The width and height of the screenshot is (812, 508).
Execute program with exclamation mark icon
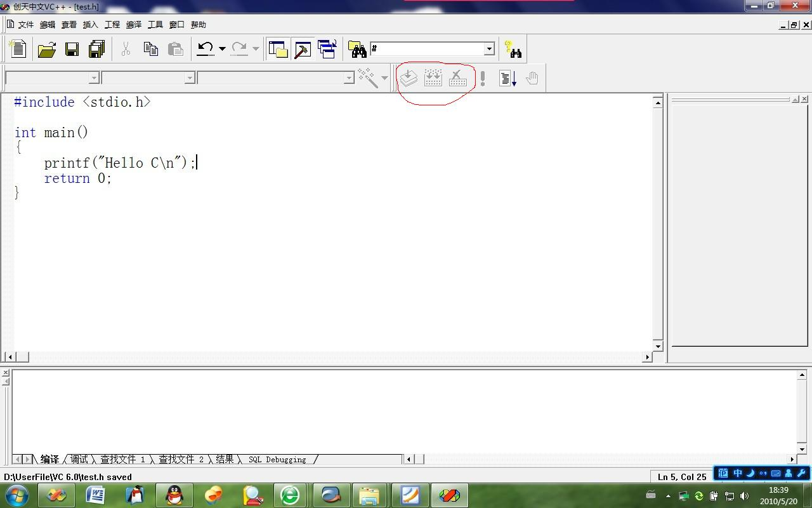483,78
